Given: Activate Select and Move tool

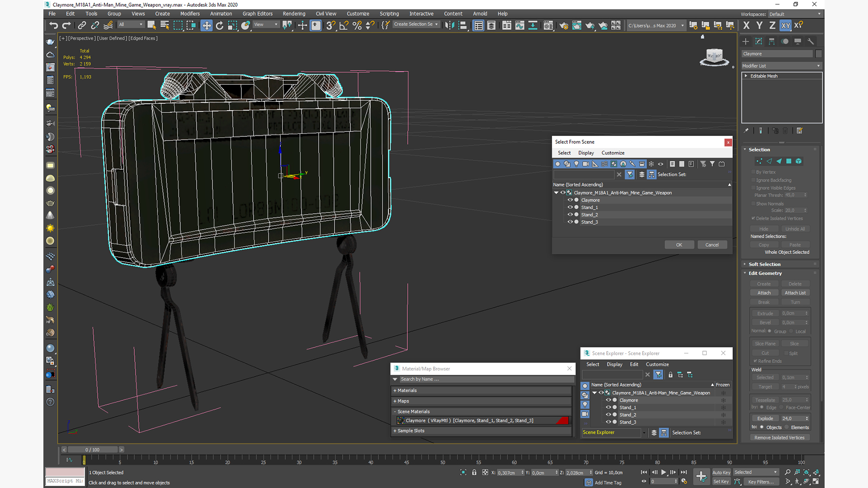Looking at the screenshot, I should [207, 26].
